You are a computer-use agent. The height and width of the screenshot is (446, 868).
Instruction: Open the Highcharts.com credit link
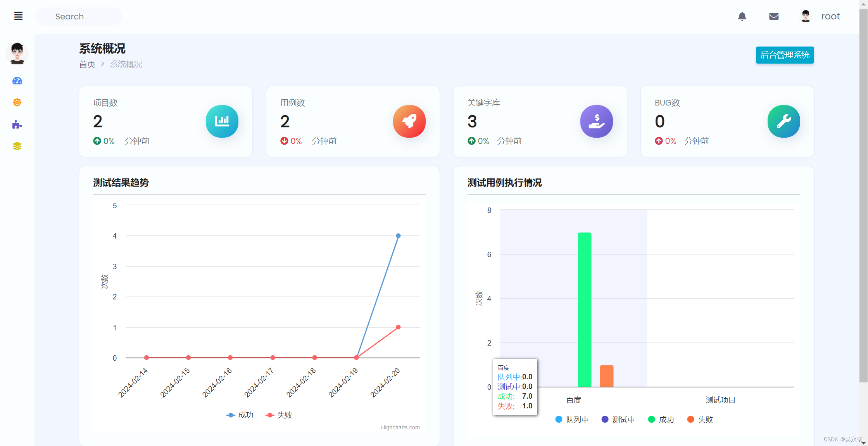click(400, 427)
